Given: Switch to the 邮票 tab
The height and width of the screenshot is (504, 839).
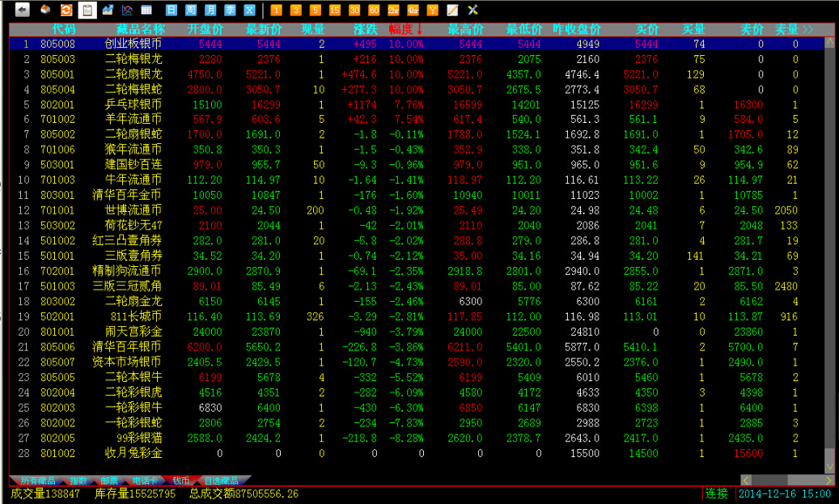Looking at the screenshot, I should [109, 481].
